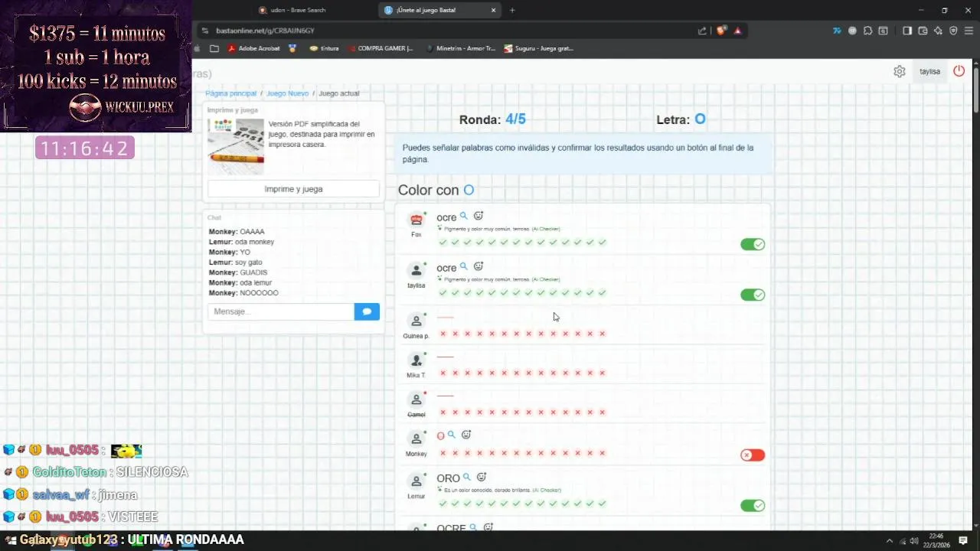Screen dimensions: 980x551
Task: Click the Imprime y juega button
Action: point(293,189)
